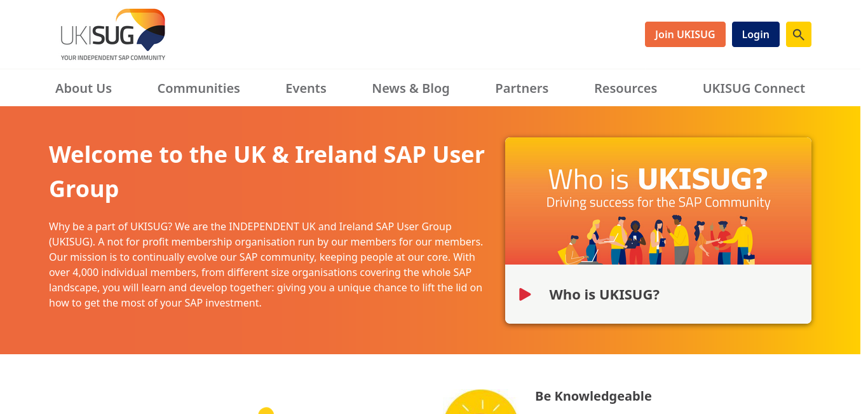Click the illustrated people graphic in banner
The height and width of the screenshot is (414, 868).
[656, 240]
